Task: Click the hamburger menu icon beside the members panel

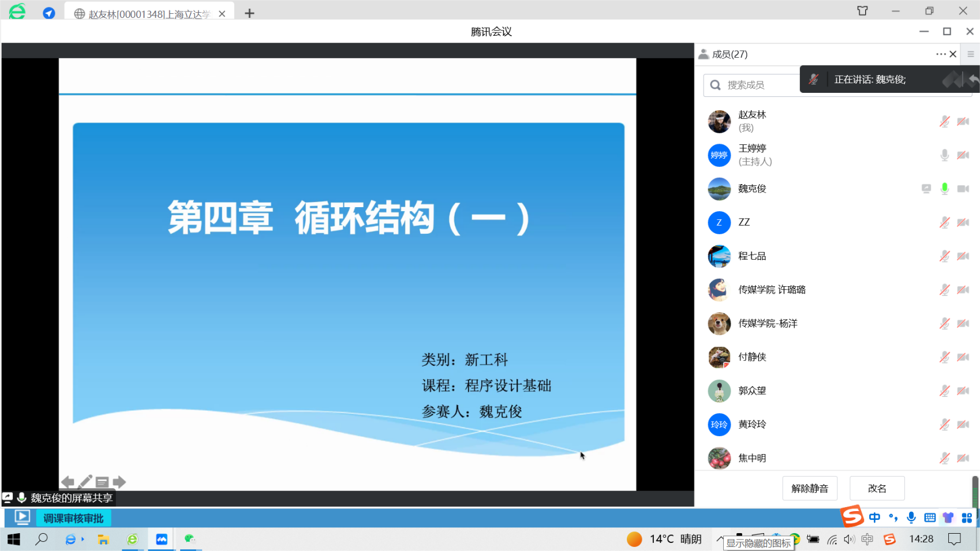Action: click(x=971, y=54)
